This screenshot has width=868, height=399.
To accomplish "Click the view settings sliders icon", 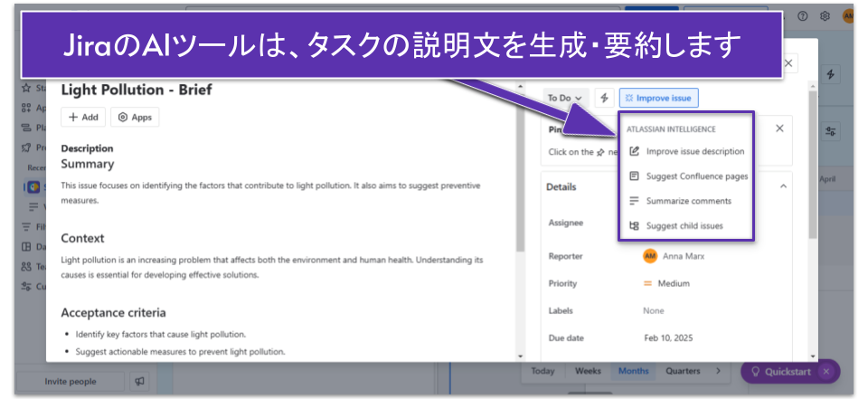I will click(x=830, y=131).
